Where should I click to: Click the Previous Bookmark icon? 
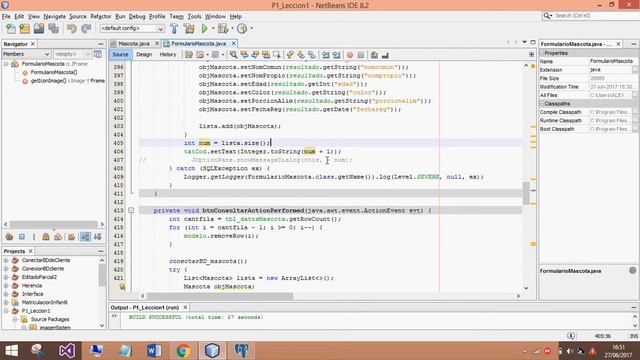(x=290, y=55)
